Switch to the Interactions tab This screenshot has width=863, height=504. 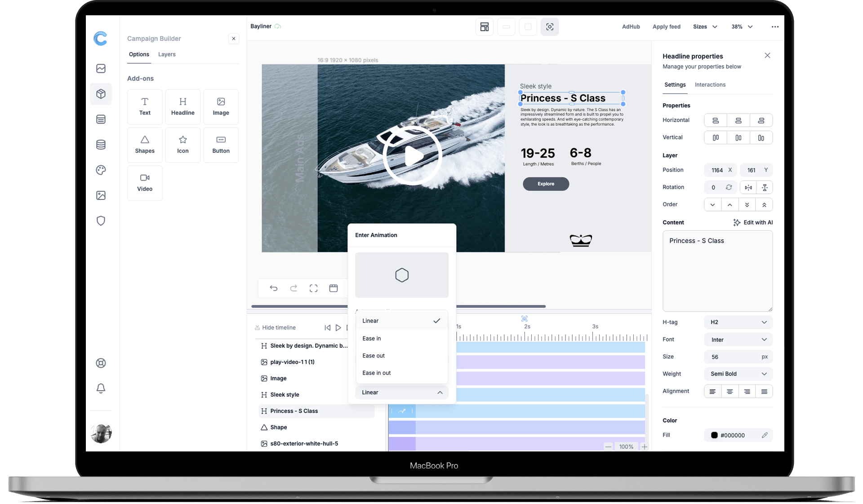710,85
